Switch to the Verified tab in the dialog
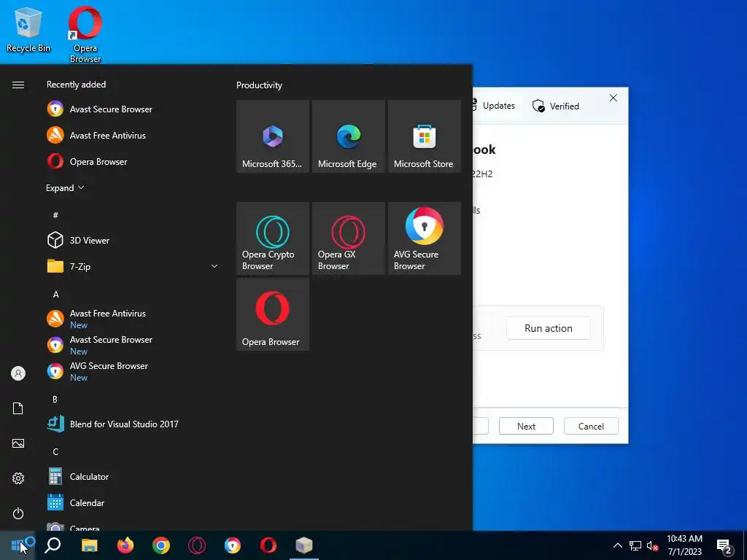Screen dimensions: 747x560 pos(555,106)
